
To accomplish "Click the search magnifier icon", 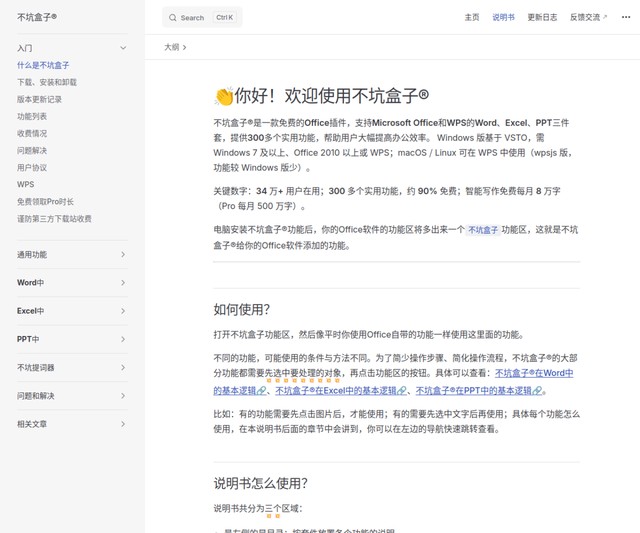I will coord(173,18).
